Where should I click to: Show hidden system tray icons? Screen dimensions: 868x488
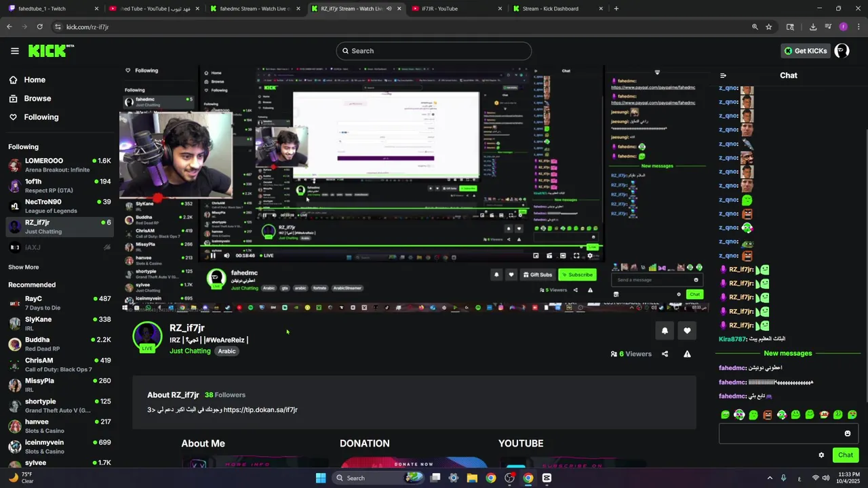tap(770, 478)
